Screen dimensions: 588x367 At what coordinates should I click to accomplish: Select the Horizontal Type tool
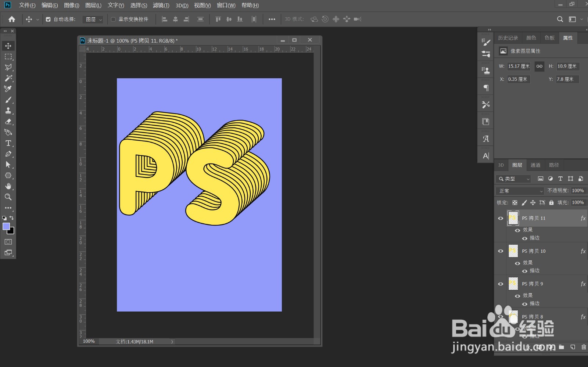tap(8, 143)
